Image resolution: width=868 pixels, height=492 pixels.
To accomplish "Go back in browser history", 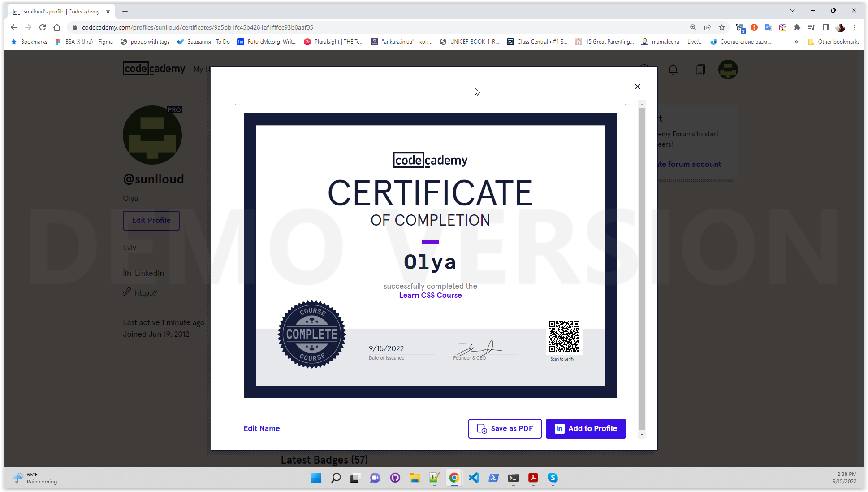I will pos(14,27).
